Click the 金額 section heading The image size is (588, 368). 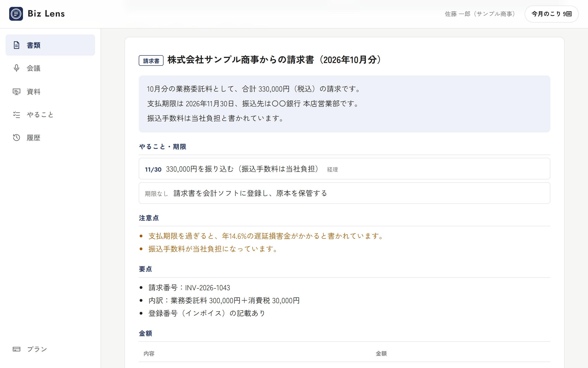(x=145, y=333)
